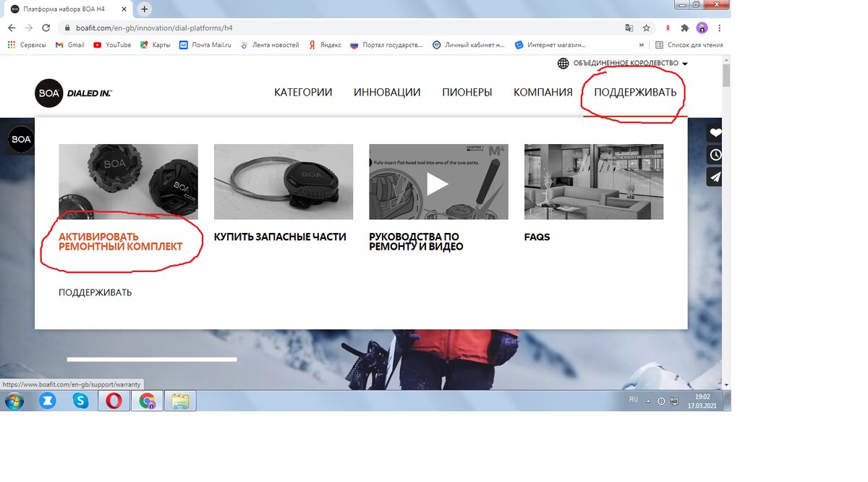Image resolution: width=868 pixels, height=482 pixels.
Task: Open the Карты bookmark
Action: (156, 45)
